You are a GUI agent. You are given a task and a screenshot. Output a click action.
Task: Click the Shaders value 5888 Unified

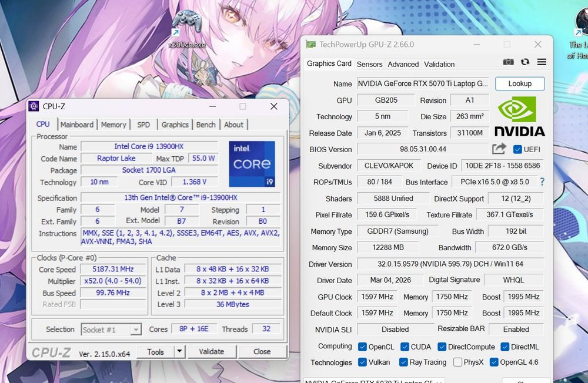pyautogui.click(x=393, y=198)
